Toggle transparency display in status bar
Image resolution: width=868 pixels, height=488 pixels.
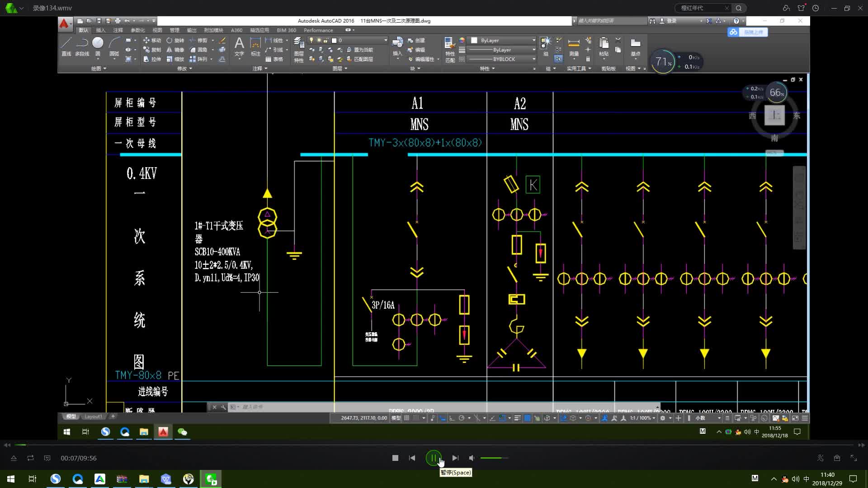click(x=527, y=418)
